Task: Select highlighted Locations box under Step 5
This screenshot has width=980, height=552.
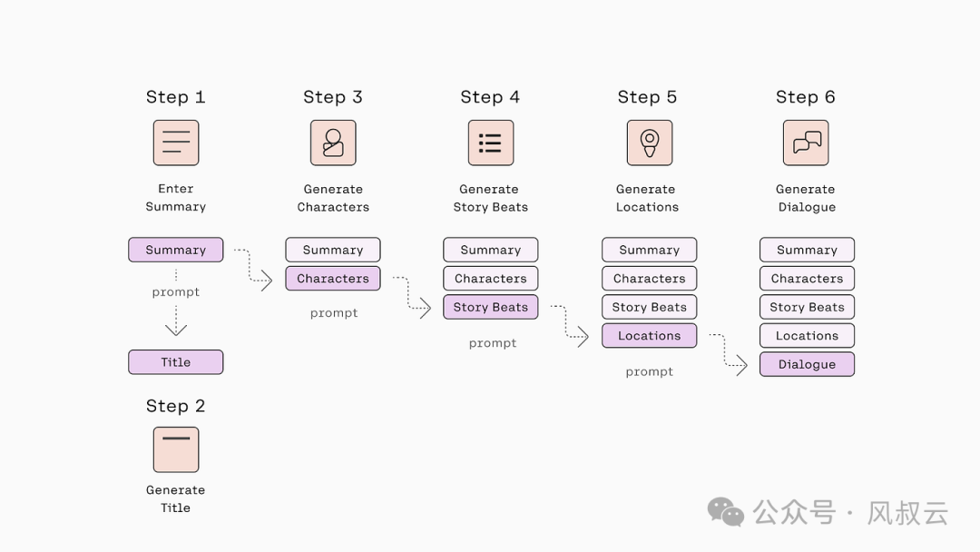Action: (x=649, y=336)
